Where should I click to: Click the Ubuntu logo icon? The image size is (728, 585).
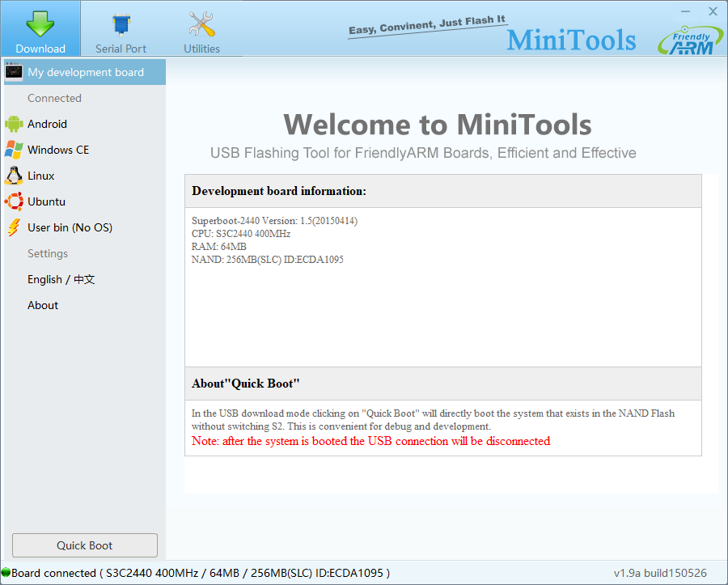(x=14, y=202)
